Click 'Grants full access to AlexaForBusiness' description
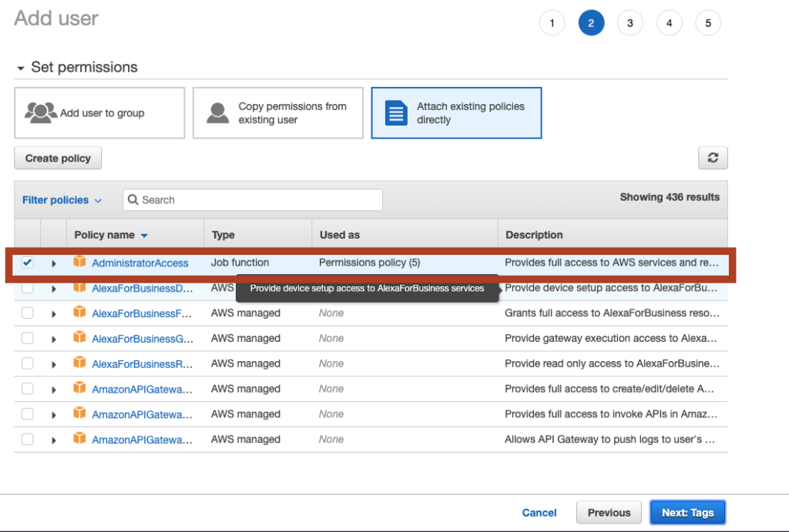The image size is (789, 532). click(x=612, y=313)
